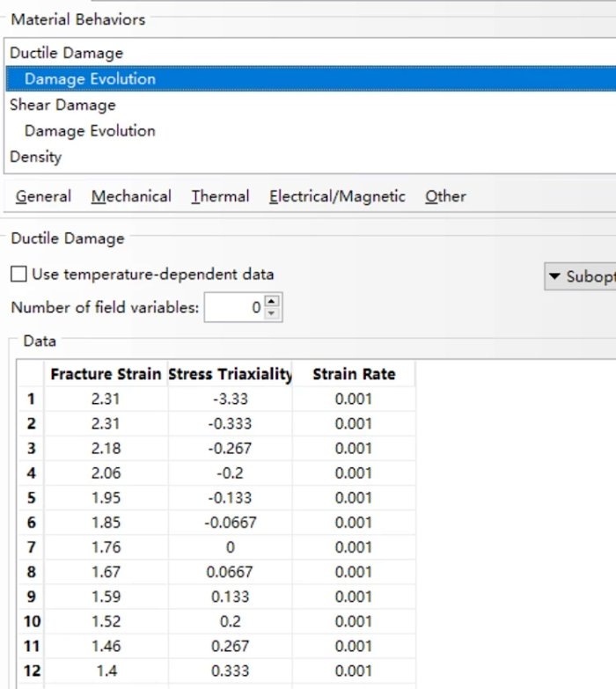616x689 pixels.
Task: Select row header 10 in data table
Action: (x=31, y=621)
